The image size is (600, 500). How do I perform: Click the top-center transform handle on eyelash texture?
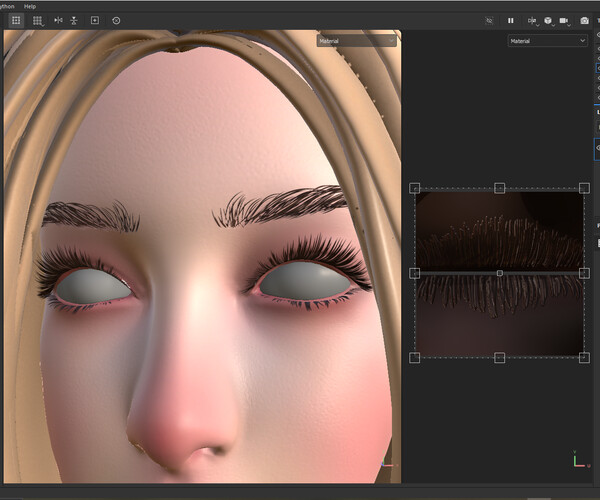coord(500,188)
